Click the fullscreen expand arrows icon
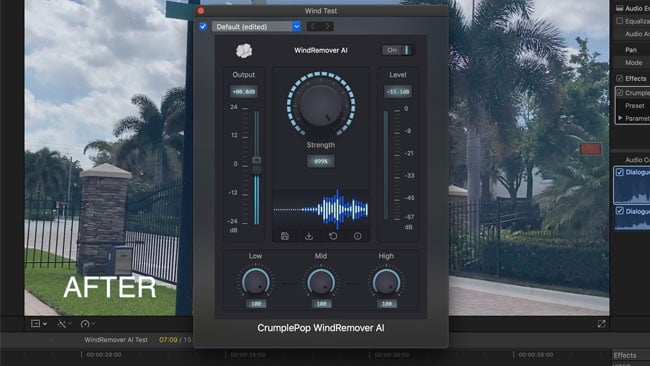The height and width of the screenshot is (366, 650). pos(601,324)
